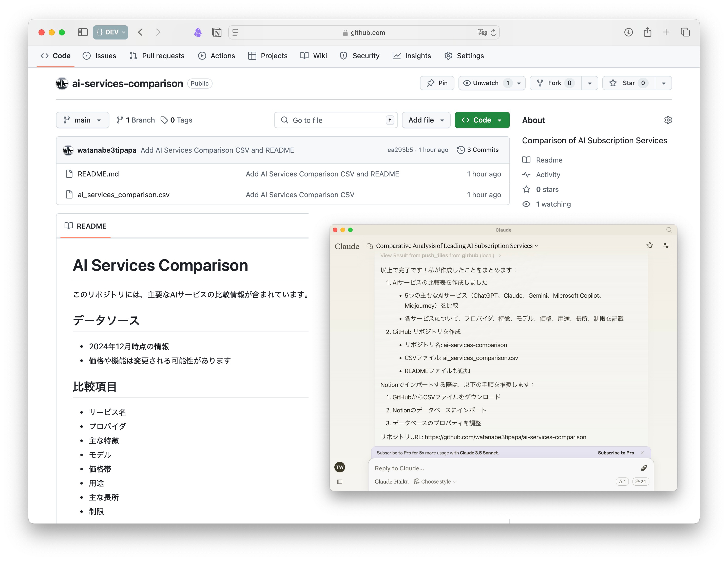Go forward with Safari's forward arrow
Viewport: 728px width, 561px height.
(158, 32)
